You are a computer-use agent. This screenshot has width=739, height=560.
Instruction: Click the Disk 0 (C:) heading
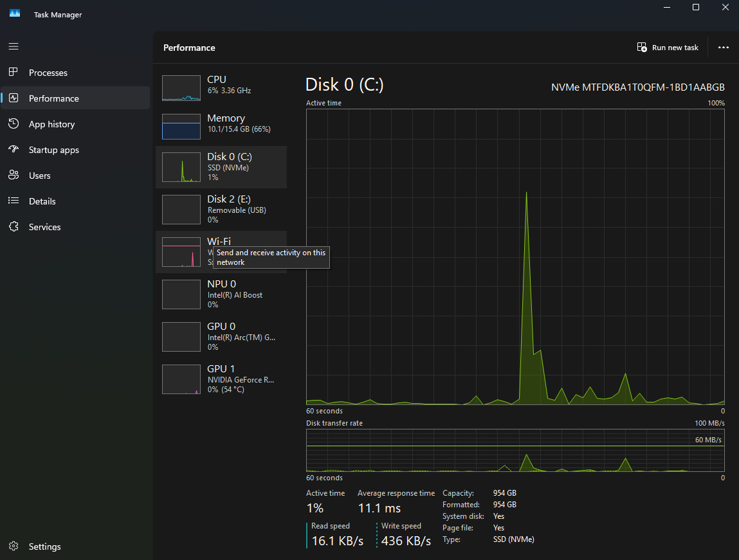(x=345, y=85)
